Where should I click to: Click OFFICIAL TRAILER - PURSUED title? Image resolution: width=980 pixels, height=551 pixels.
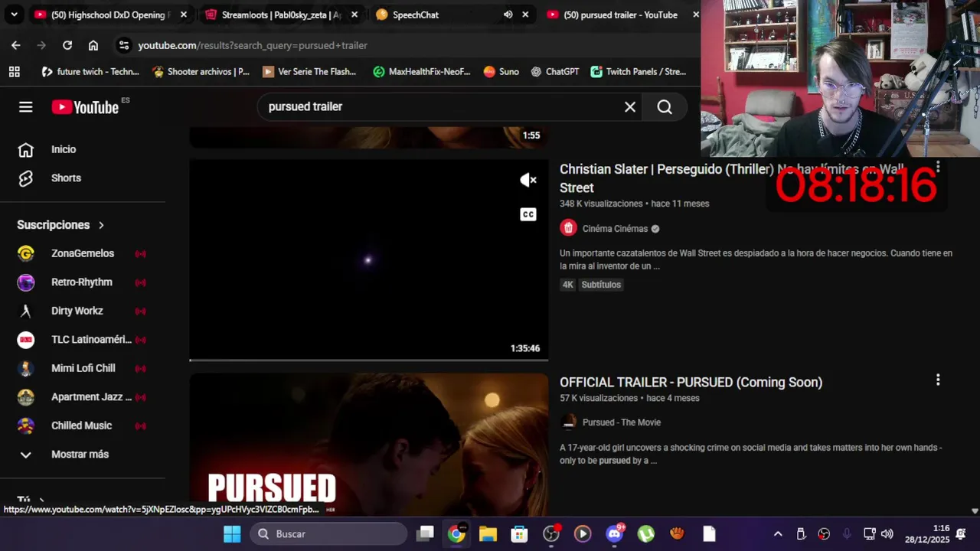(691, 382)
